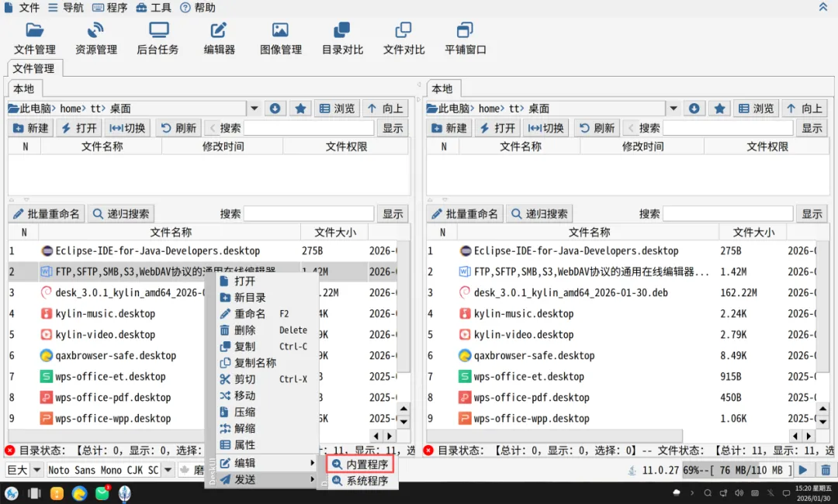Open the right pane path dropdown arrow
Screen dimensions: 838x504
[x=674, y=109]
